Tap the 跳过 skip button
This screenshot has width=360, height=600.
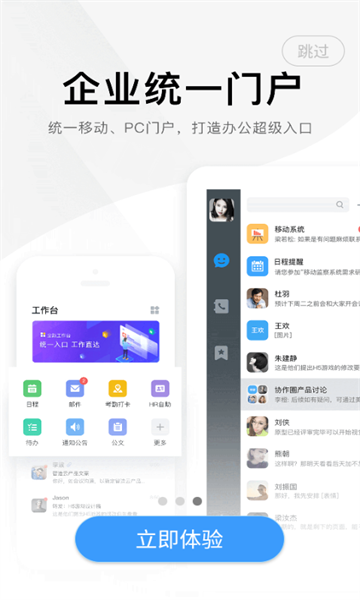313,51
